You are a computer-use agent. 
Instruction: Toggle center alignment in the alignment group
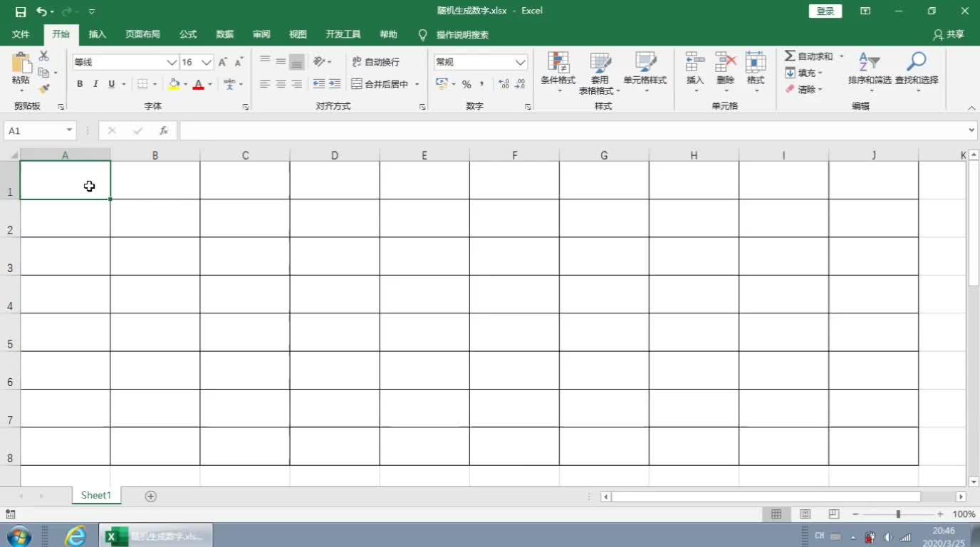point(280,84)
